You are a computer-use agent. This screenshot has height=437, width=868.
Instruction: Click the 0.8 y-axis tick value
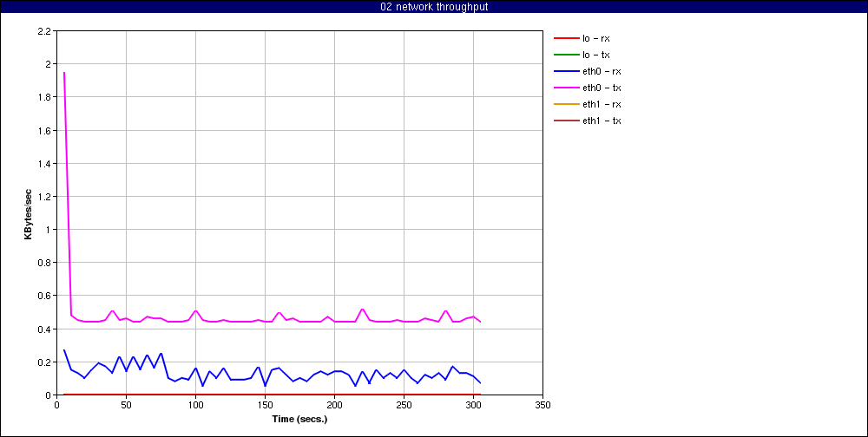pyautogui.click(x=44, y=263)
